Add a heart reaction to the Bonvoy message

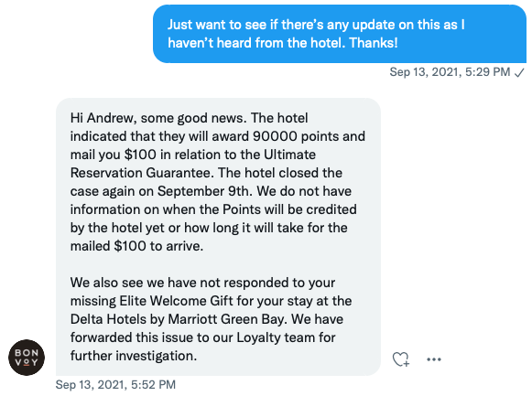(x=401, y=359)
